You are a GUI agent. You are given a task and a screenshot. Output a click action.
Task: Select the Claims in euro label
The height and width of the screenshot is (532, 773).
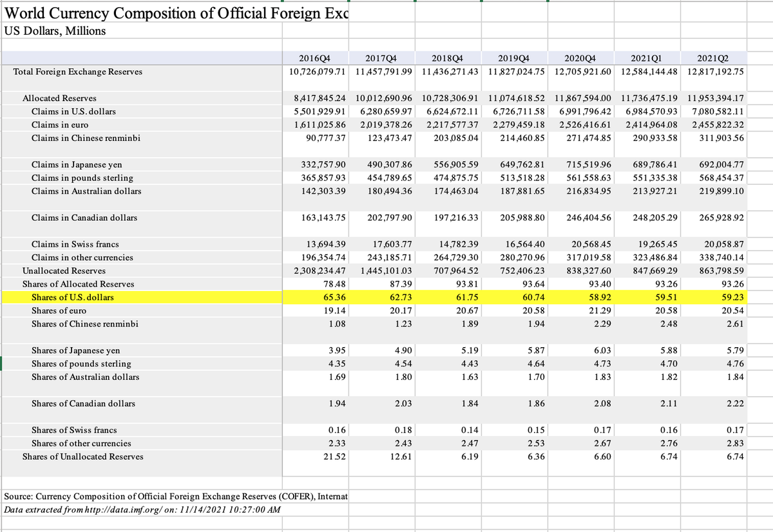60,125
